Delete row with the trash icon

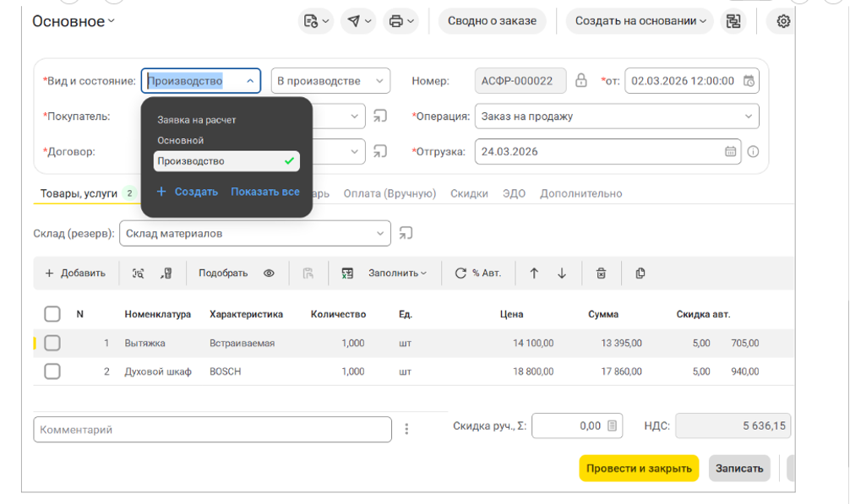602,274
